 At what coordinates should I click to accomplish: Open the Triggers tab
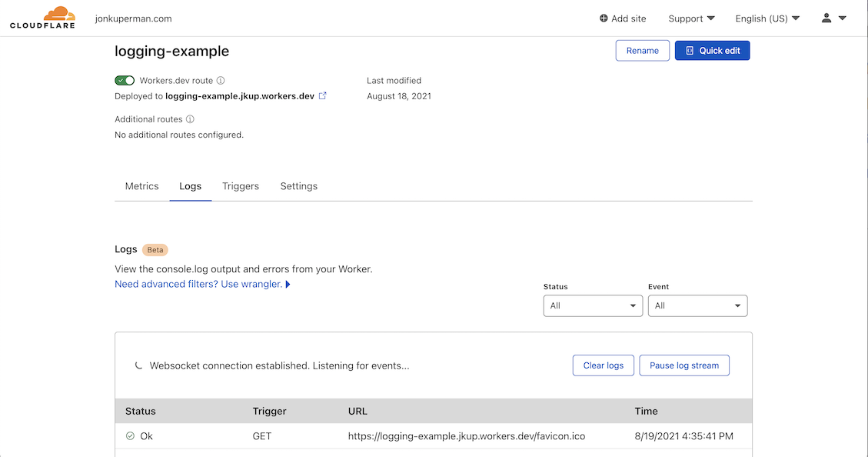[x=240, y=185]
